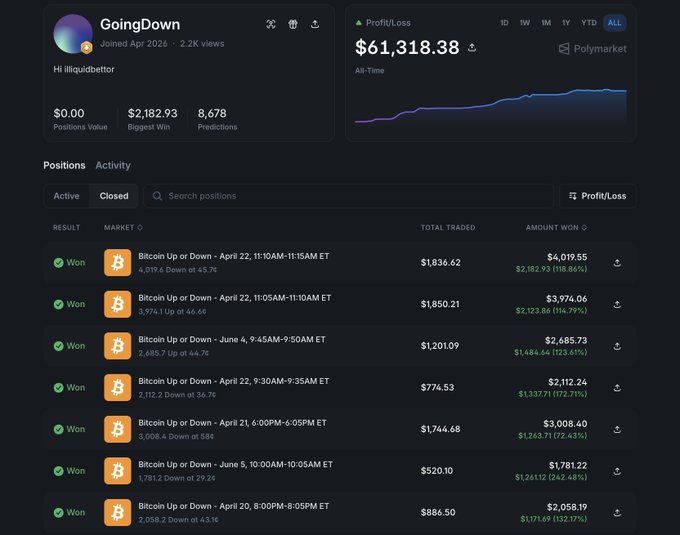Share the April 21 6:00PM-6:05PM position
680x535 pixels.
(x=617, y=429)
